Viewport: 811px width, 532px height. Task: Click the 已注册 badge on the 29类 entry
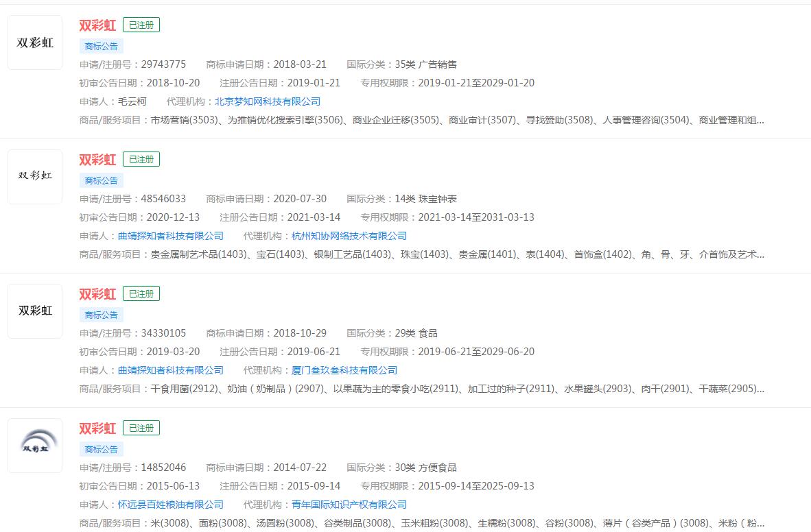(x=141, y=293)
